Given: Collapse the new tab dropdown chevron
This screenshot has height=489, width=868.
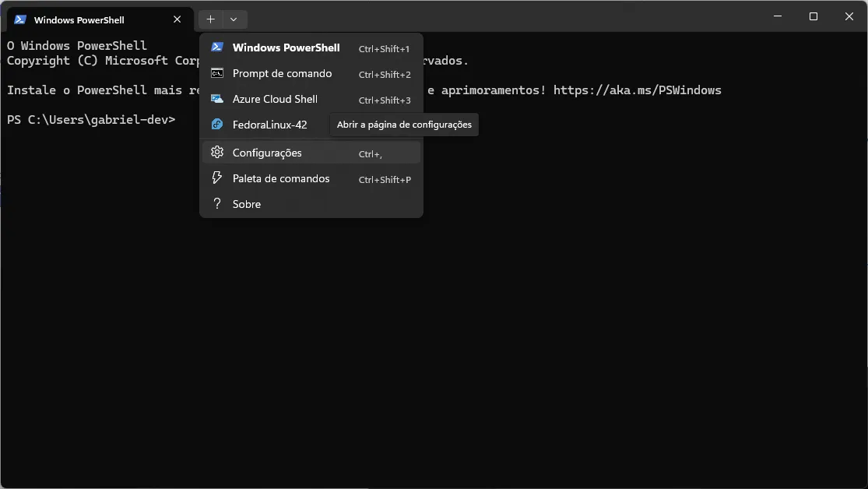Looking at the screenshot, I should click(x=234, y=19).
